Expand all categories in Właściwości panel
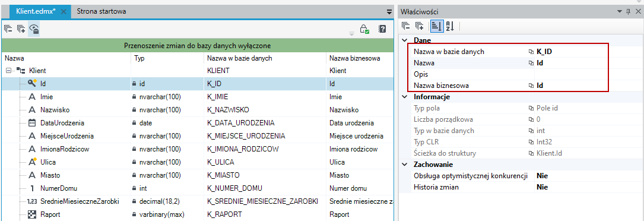The image size is (644, 221). coord(419,26)
